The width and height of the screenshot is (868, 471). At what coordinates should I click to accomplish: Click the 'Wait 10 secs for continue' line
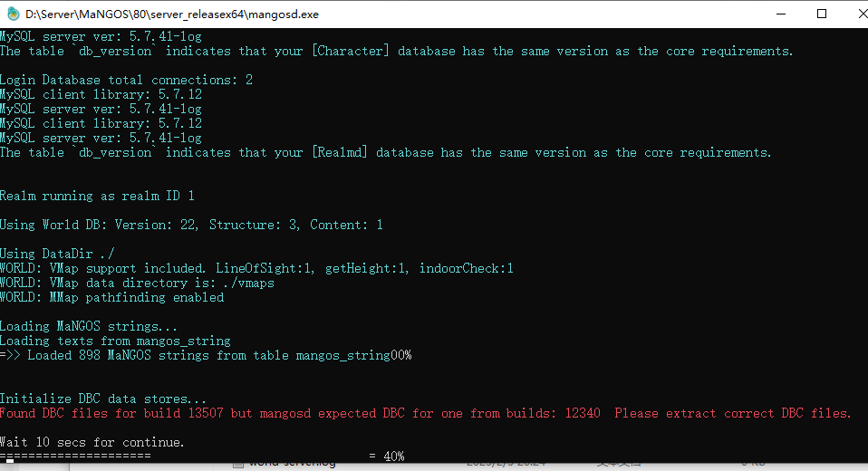pyautogui.click(x=92, y=442)
